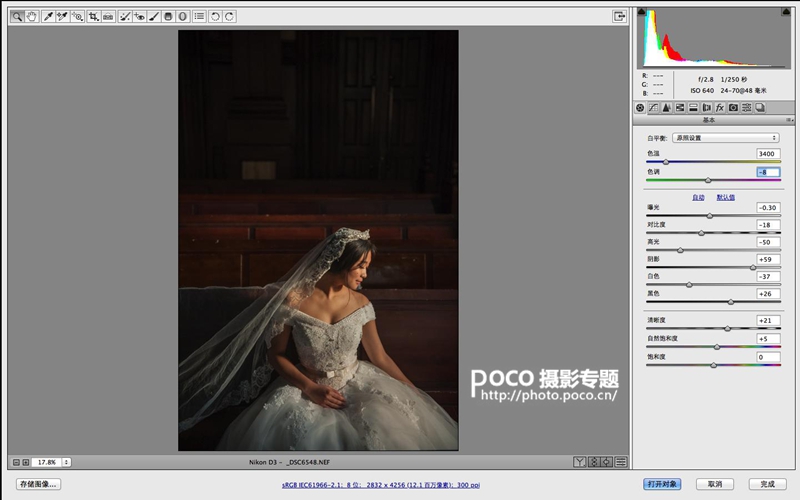Click the 高光 highlights slider handle
800x500 pixels.
pyautogui.click(x=680, y=250)
